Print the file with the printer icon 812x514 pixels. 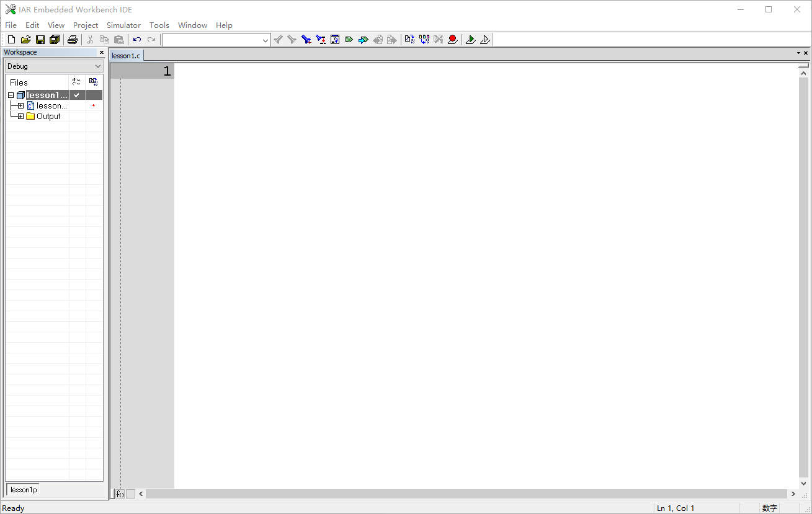(x=73, y=40)
